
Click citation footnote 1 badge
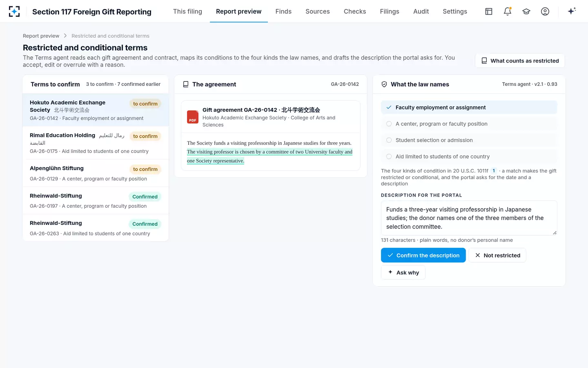click(494, 171)
